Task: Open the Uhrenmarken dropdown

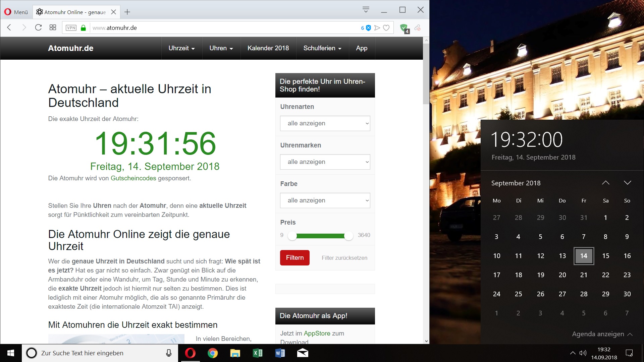Action: (x=325, y=162)
